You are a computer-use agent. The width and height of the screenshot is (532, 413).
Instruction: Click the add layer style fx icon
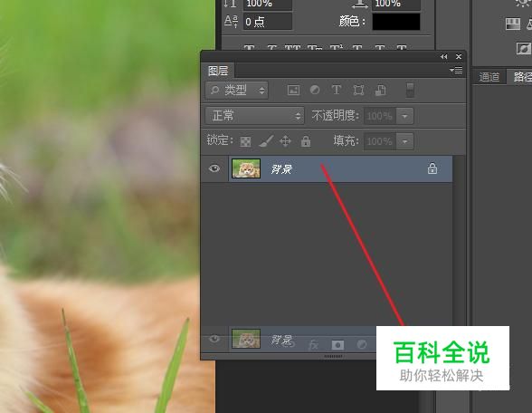coord(313,345)
